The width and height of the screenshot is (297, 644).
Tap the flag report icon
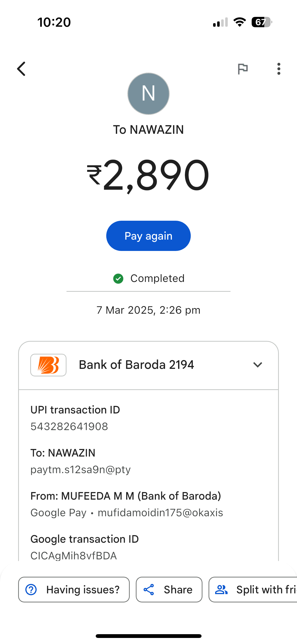[x=243, y=69]
